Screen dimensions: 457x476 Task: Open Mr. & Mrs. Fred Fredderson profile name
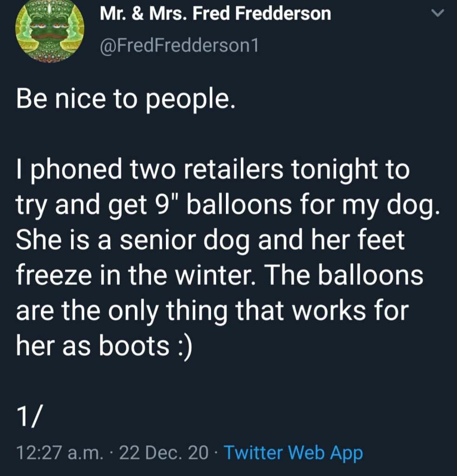(215, 14)
